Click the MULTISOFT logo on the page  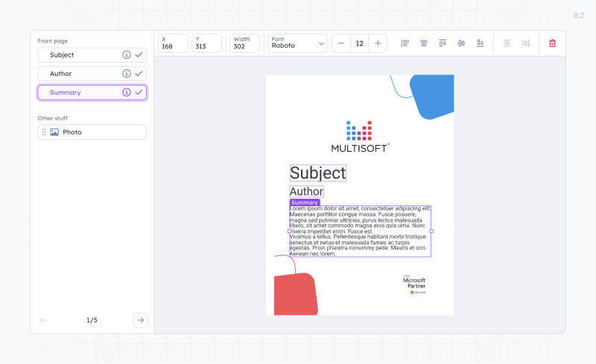tap(360, 137)
